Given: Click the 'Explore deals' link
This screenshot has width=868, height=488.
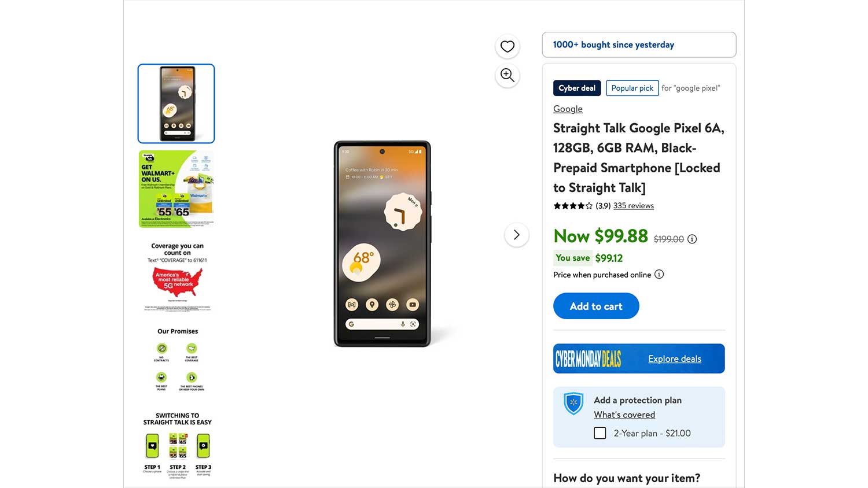Looking at the screenshot, I should [x=675, y=359].
